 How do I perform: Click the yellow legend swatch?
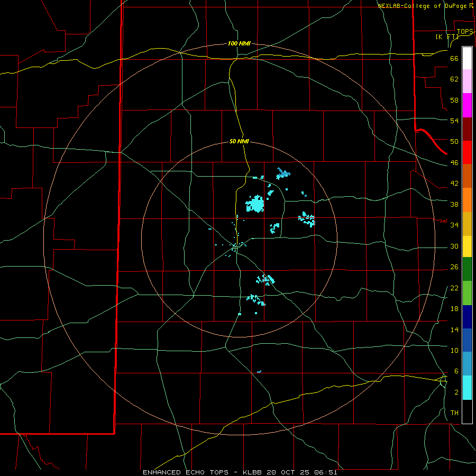pos(467,246)
